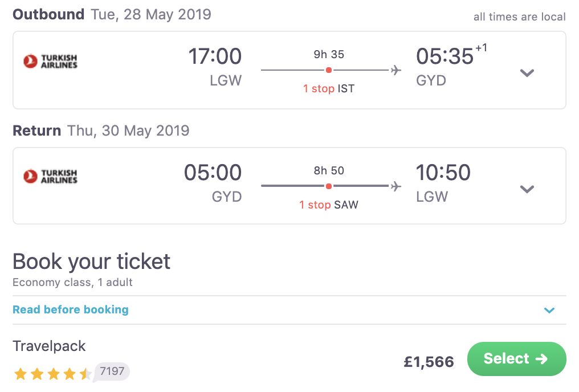Expand the Read before booking section

tap(549, 311)
